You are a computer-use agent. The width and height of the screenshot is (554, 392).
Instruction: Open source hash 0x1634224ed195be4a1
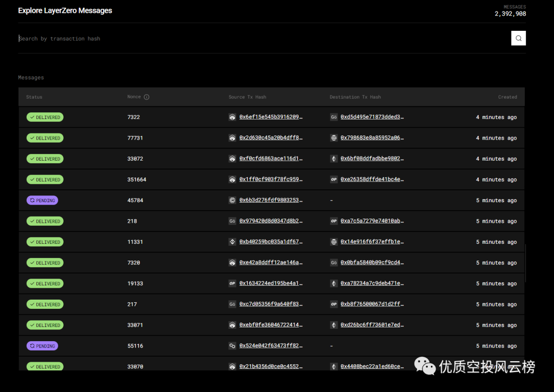(271, 284)
